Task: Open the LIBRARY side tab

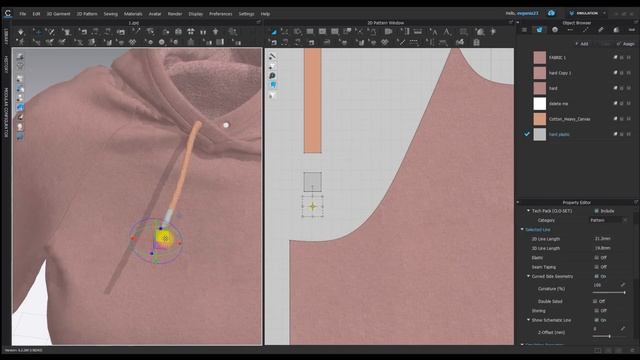Action: click(x=6, y=36)
